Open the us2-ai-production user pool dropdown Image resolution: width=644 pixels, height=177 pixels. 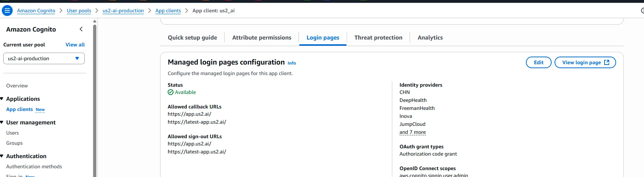(44, 58)
